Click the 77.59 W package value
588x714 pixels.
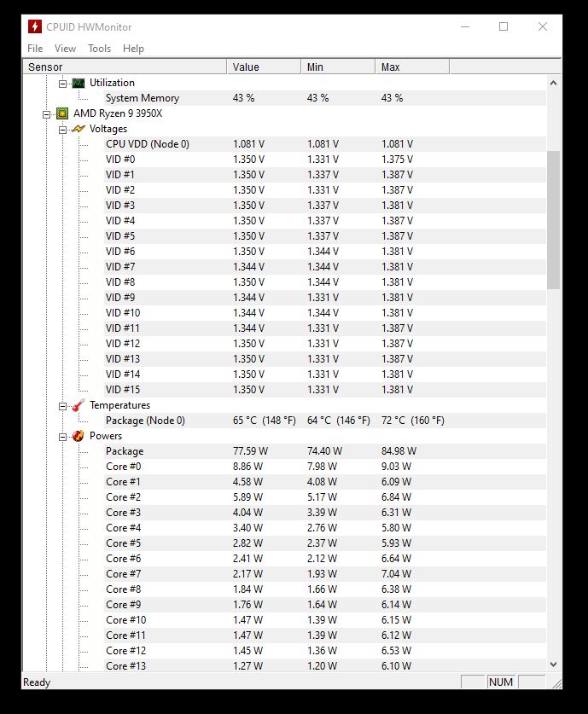click(x=251, y=450)
